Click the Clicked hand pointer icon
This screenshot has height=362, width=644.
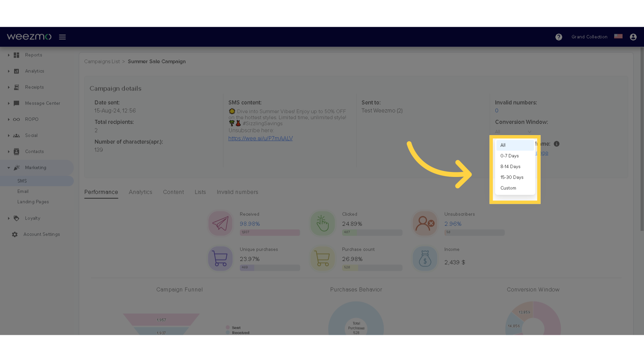coord(323,223)
